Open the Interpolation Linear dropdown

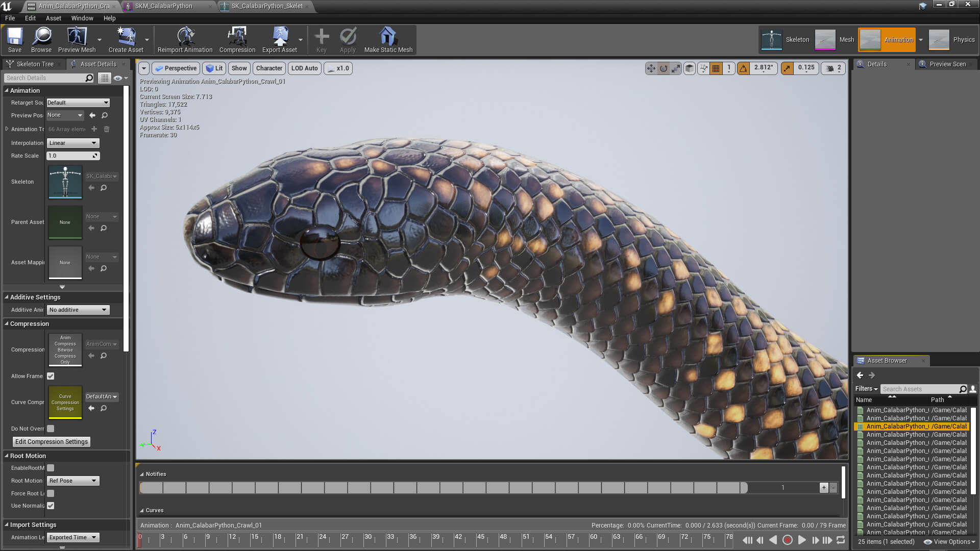(x=73, y=143)
